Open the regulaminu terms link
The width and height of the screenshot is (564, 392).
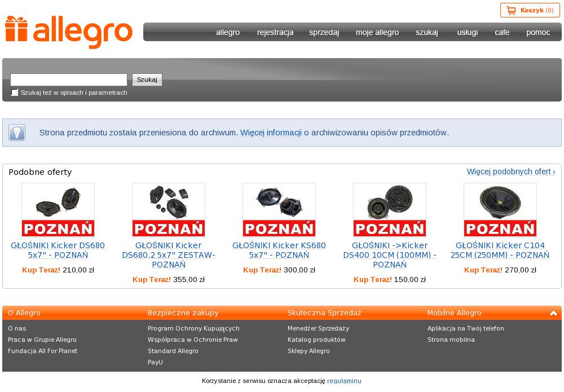(x=344, y=381)
